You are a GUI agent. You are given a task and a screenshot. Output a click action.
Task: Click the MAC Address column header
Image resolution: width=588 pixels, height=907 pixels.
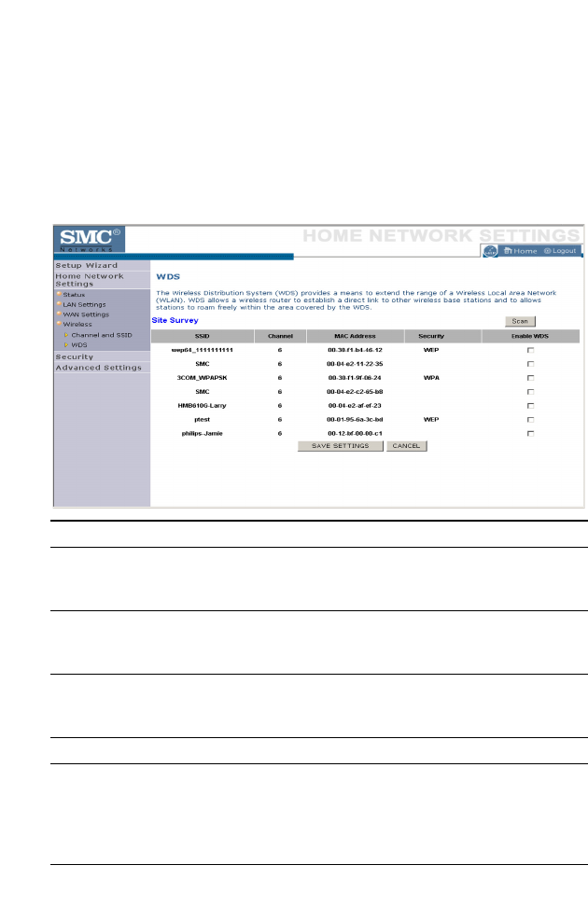[x=355, y=336]
